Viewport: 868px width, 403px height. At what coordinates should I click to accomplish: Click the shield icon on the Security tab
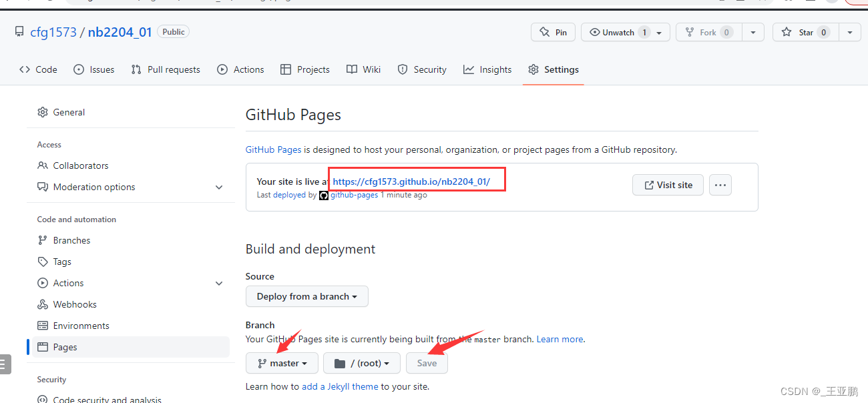tap(403, 69)
